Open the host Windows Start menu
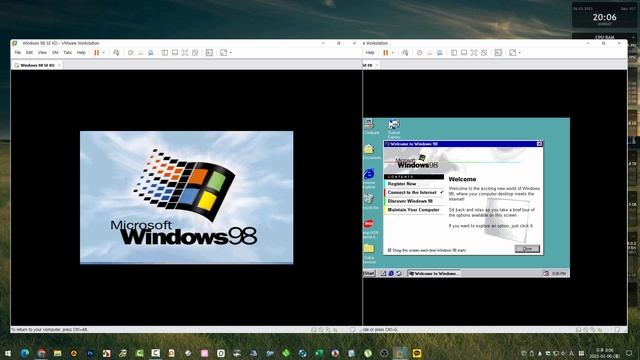This screenshot has width=640, height=360. click(x=8, y=353)
